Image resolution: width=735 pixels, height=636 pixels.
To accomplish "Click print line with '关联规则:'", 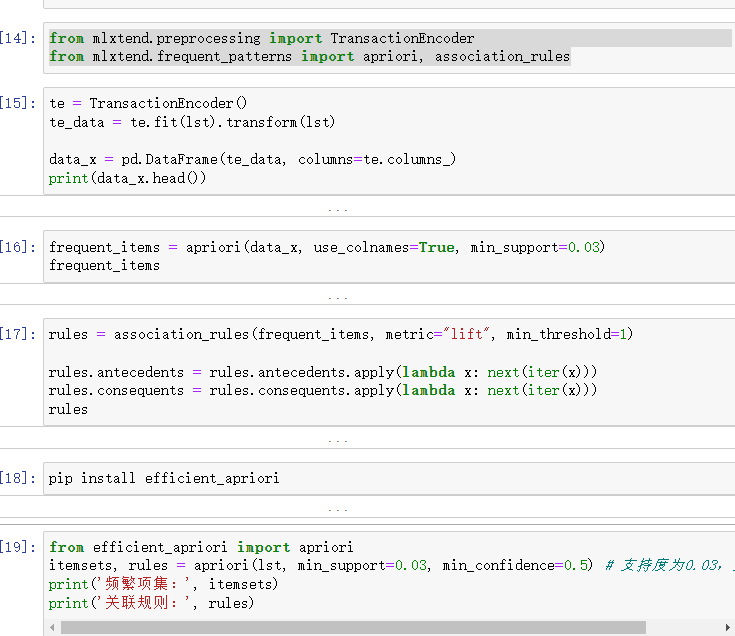I will (x=151, y=603).
